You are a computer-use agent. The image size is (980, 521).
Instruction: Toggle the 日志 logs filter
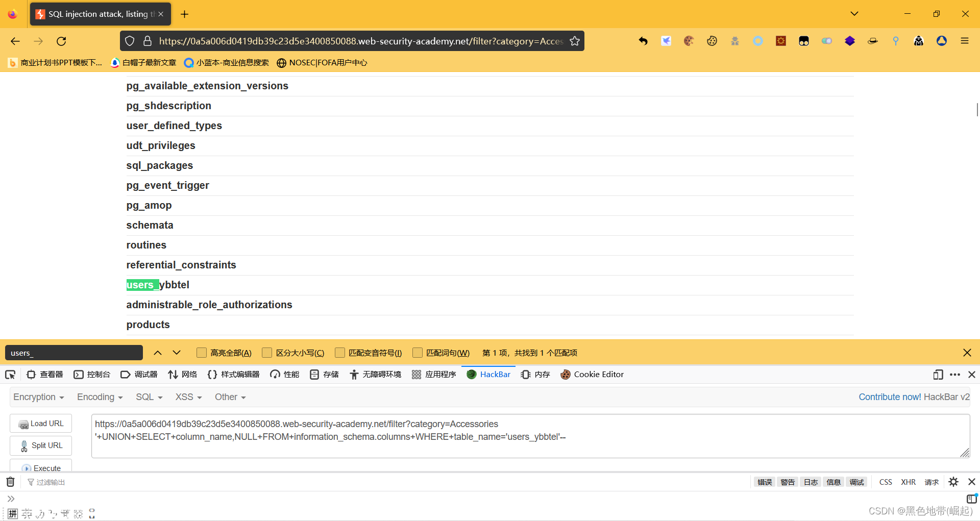(811, 482)
